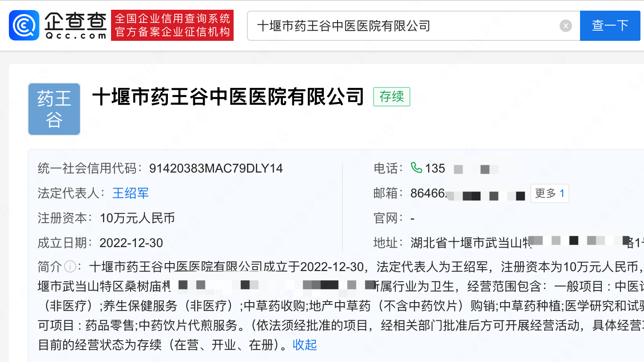
Task: Click the Qichacha blue logo icon
Action: (x=24, y=26)
